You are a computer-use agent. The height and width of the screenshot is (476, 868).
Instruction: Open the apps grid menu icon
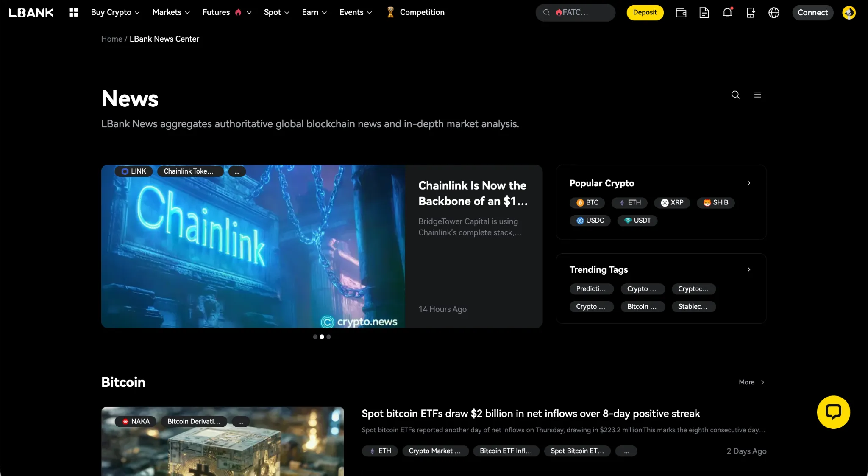coord(73,12)
